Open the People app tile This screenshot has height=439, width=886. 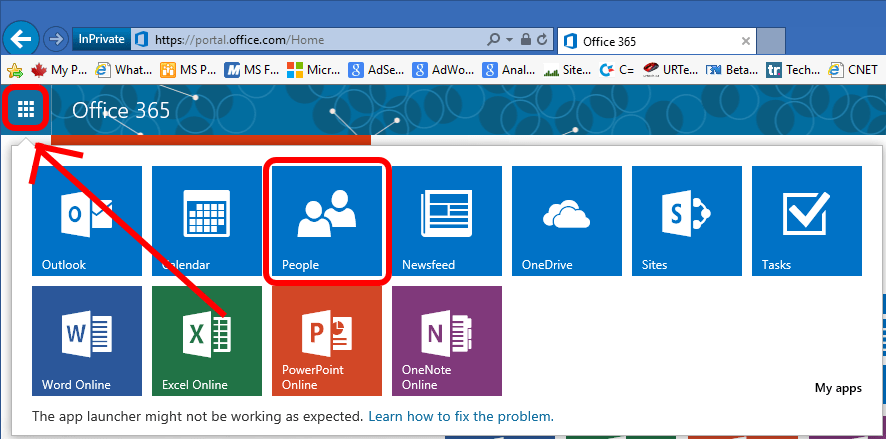click(326, 221)
